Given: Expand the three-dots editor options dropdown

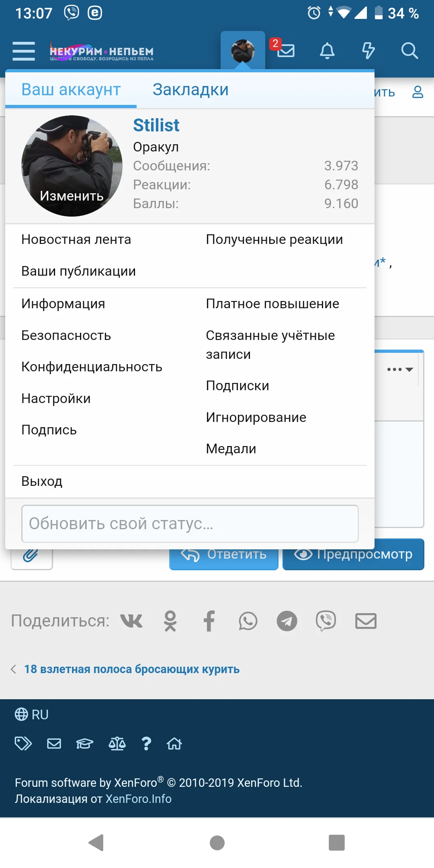Looking at the screenshot, I should point(400,369).
